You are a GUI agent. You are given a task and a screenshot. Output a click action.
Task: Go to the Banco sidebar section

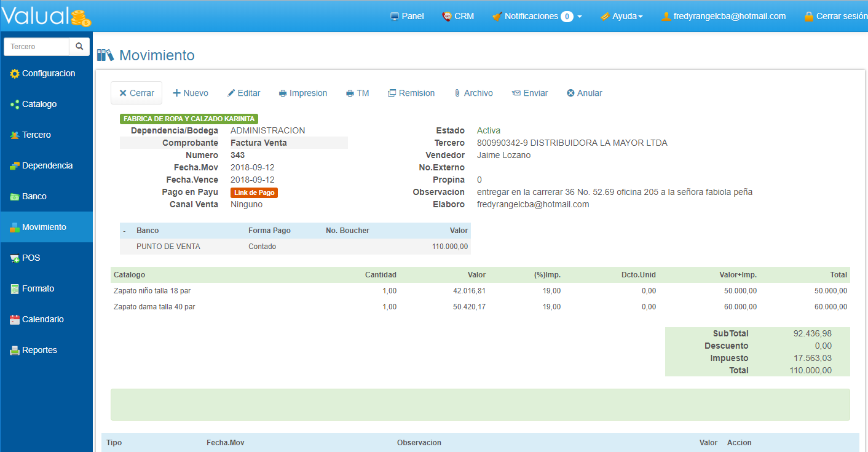(x=34, y=196)
